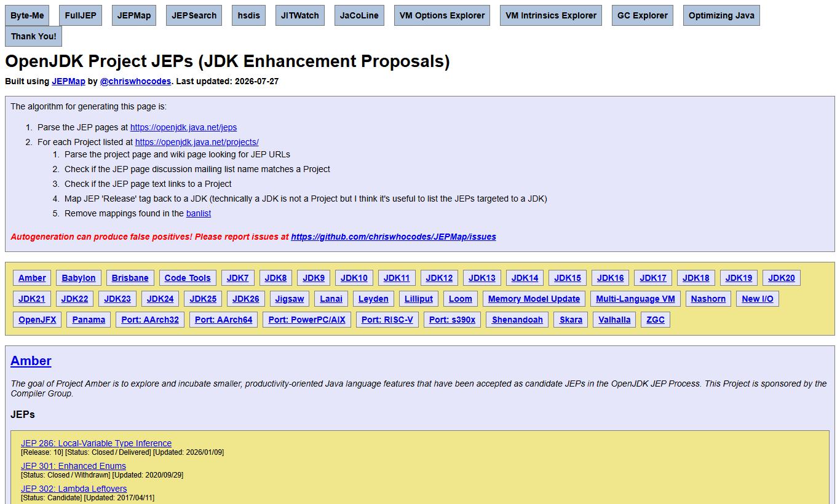This screenshot has width=840, height=504.
Task: Jump to the Code Tools project
Action: [x=188, y=278]
